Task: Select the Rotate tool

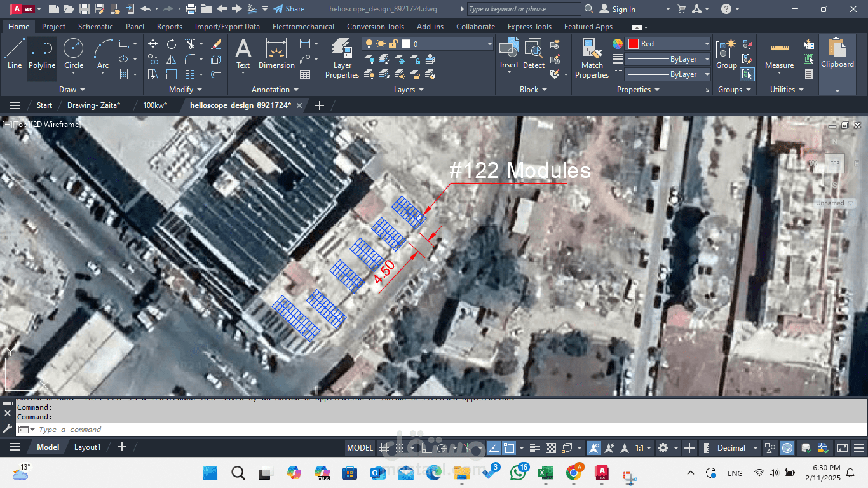Action: pos(172,44)
